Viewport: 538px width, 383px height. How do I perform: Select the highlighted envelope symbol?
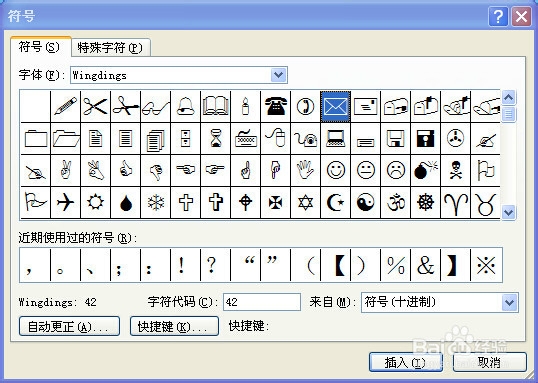pyautogui.click(x=336, y=106)
